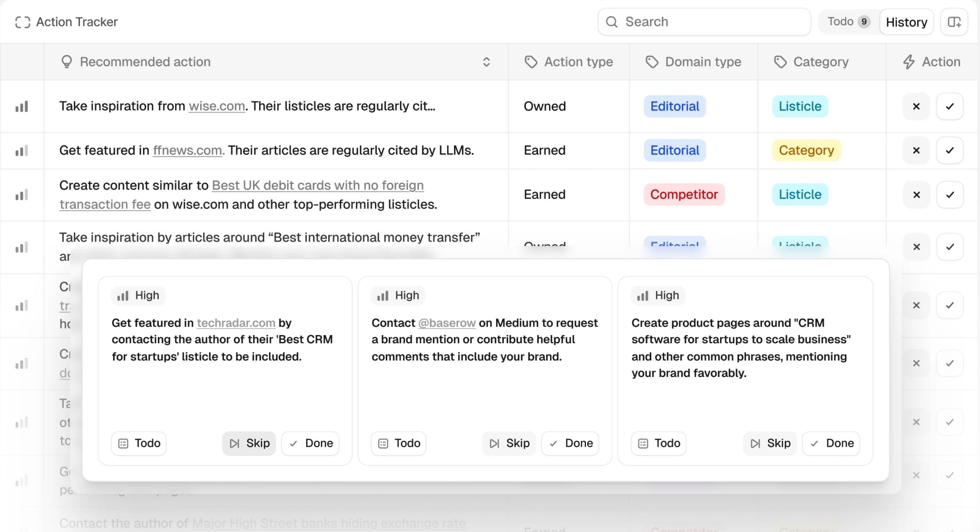Screen dimensions: 980x532
Task: Click the yellow Category tag in ffnews row
Action: coord(807,150)
